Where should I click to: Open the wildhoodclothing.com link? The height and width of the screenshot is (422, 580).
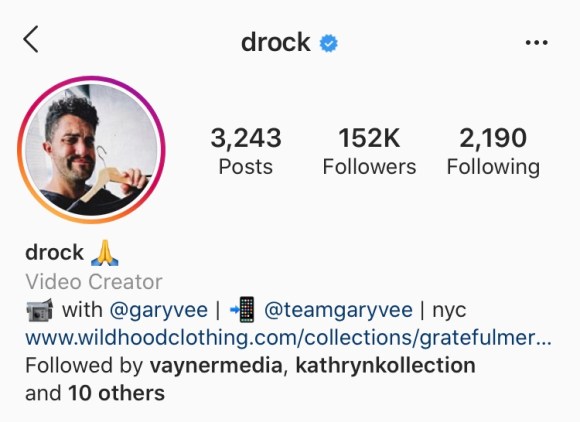tap(288, 338)
